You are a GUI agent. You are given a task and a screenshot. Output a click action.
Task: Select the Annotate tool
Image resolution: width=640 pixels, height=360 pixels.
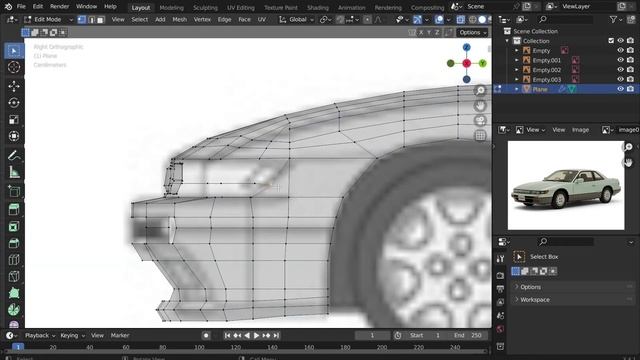pyautogui.click(x=14, y=156)
